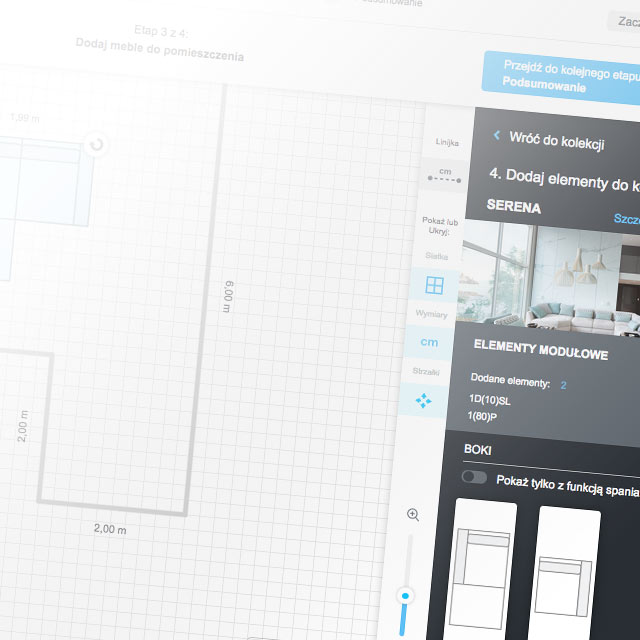The image size is (640, 640).
Task: Click the BOKI section heading
Action: [x=478, y=449]
